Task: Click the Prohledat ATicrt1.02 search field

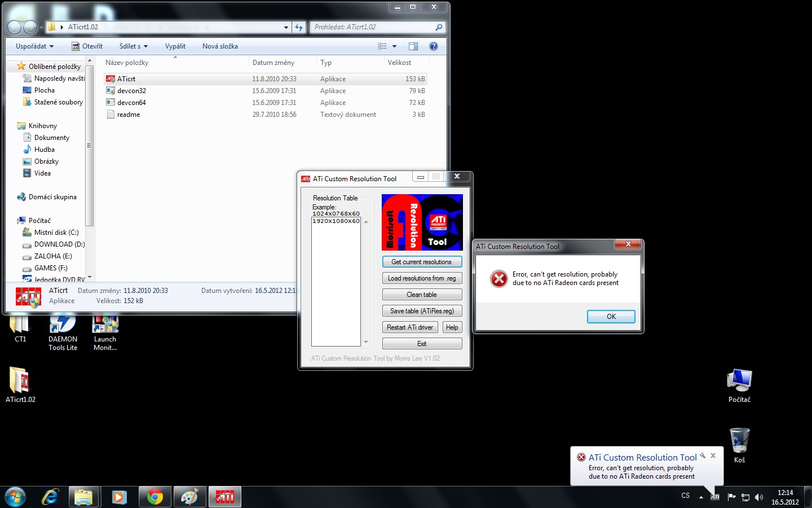Action: pyautogui.click(x=377, y=27)
